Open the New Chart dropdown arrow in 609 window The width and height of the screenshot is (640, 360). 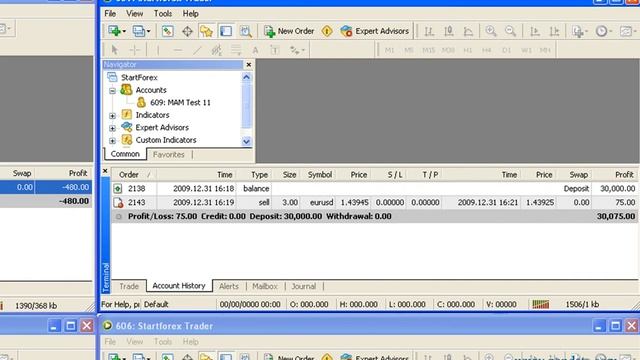point(124,31)
